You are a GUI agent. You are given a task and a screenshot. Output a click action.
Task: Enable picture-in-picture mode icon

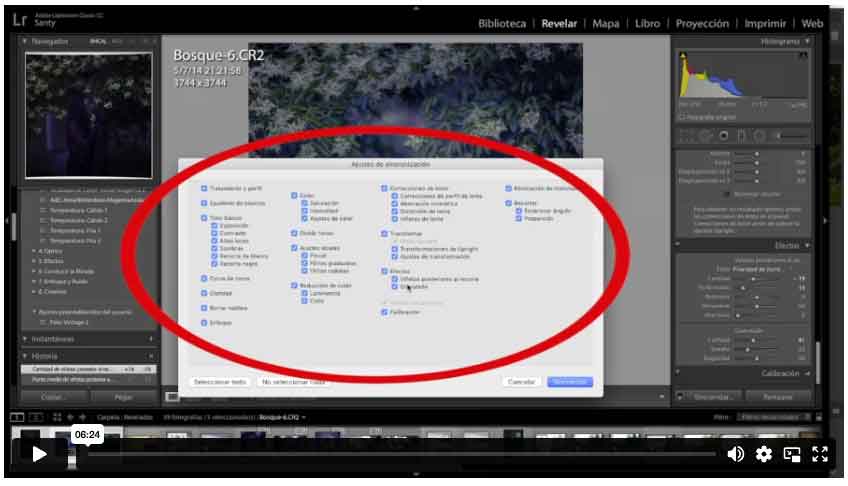coord(792,455)
